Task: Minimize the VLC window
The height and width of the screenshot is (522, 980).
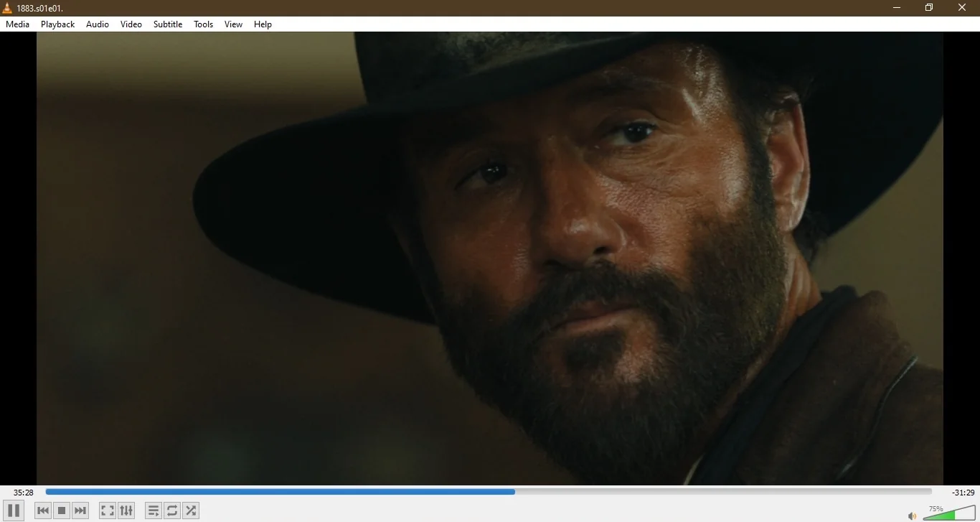Action: click(897, 8)
